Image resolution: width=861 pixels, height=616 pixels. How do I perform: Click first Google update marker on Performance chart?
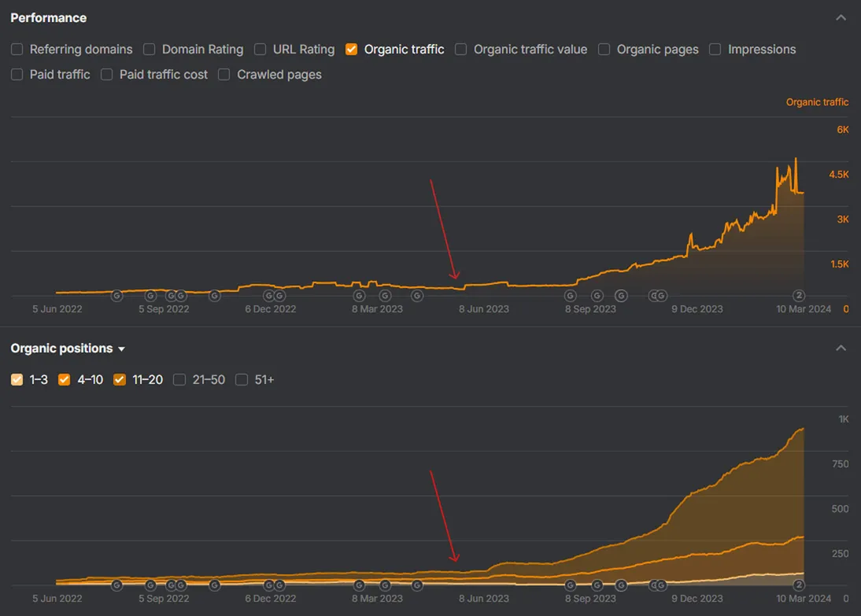[116, 296]
